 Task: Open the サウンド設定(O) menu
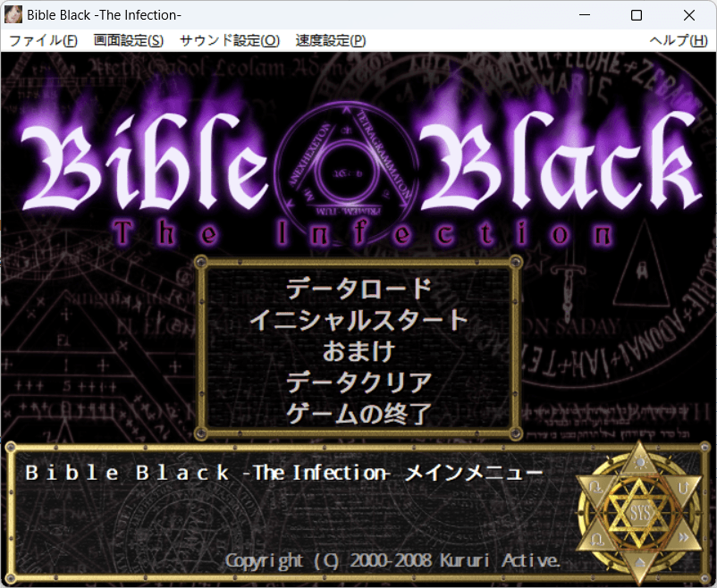230,41
